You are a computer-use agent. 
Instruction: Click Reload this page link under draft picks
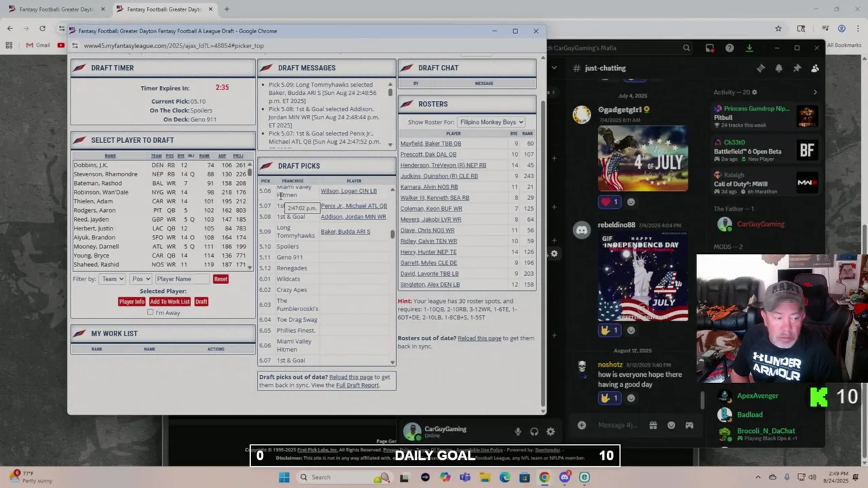(351, 378)
